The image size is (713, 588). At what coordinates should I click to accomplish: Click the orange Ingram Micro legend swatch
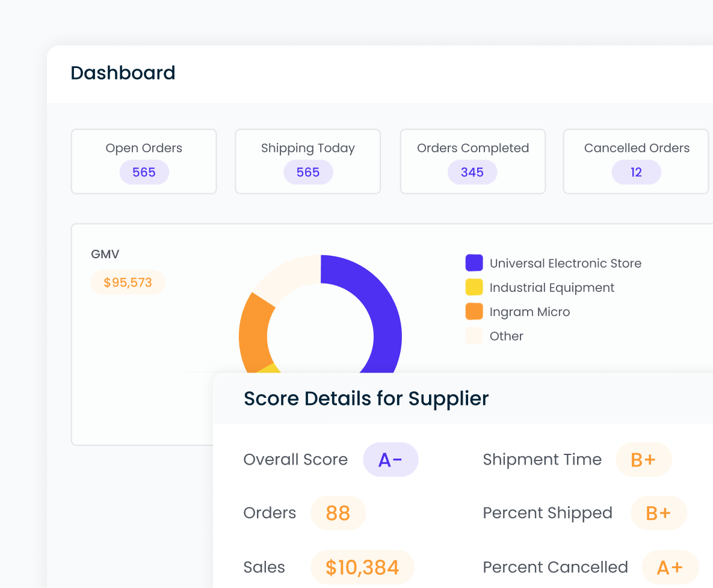point(474,312)
